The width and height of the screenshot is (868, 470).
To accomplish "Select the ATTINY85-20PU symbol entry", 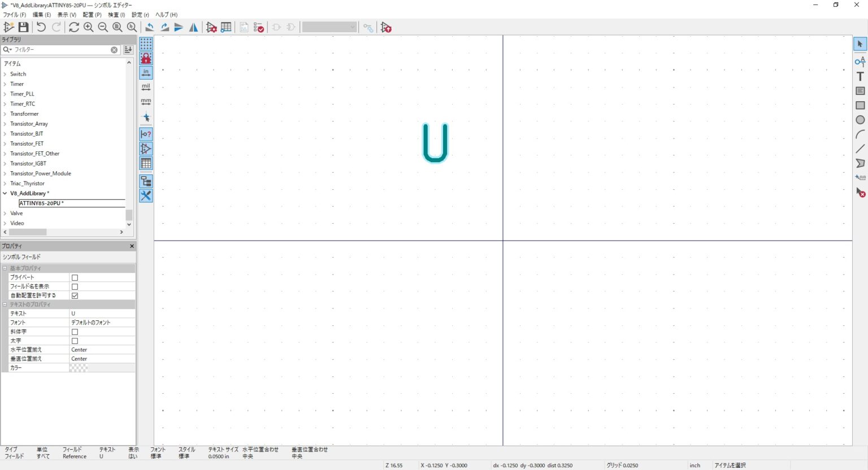I will pos(41,203).
